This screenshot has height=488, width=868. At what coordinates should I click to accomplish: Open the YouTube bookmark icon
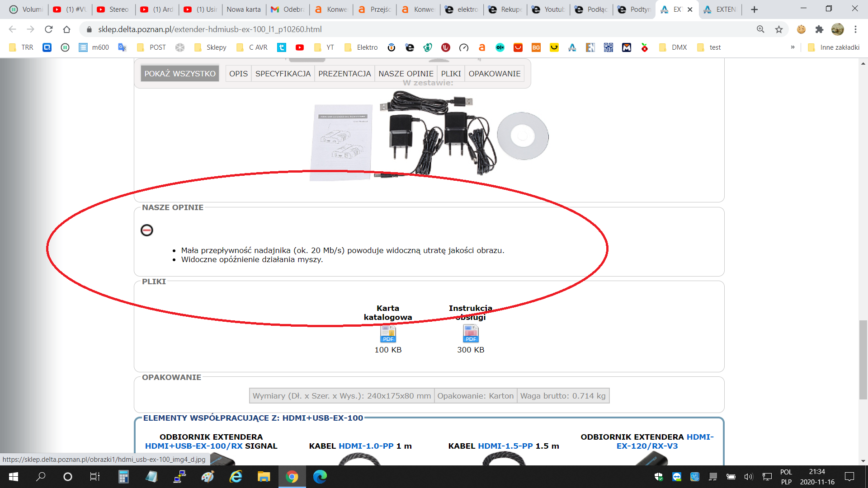click(x=300, y=47)
